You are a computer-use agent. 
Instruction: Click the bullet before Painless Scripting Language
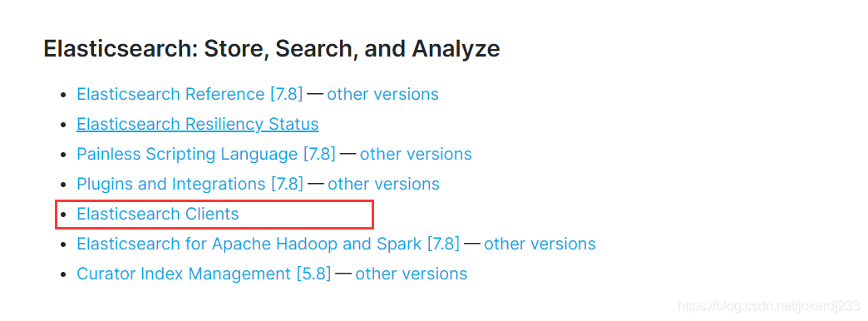tap(64, 155)
